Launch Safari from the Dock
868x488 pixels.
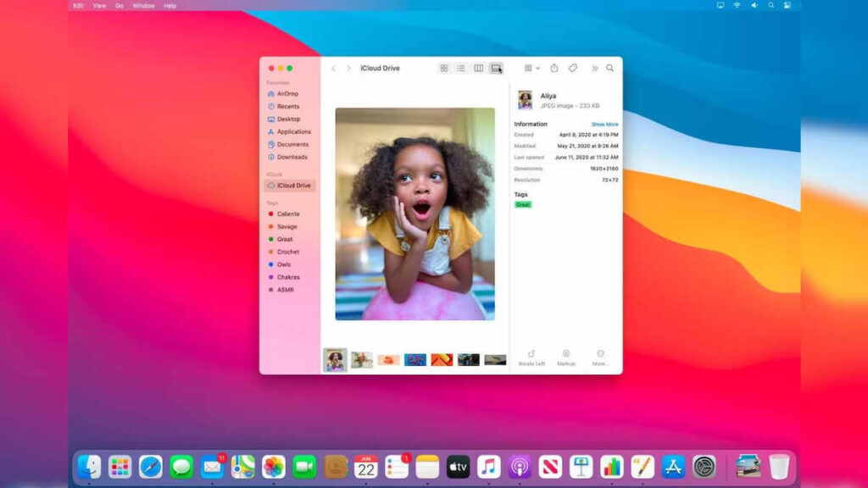(151, 467)
